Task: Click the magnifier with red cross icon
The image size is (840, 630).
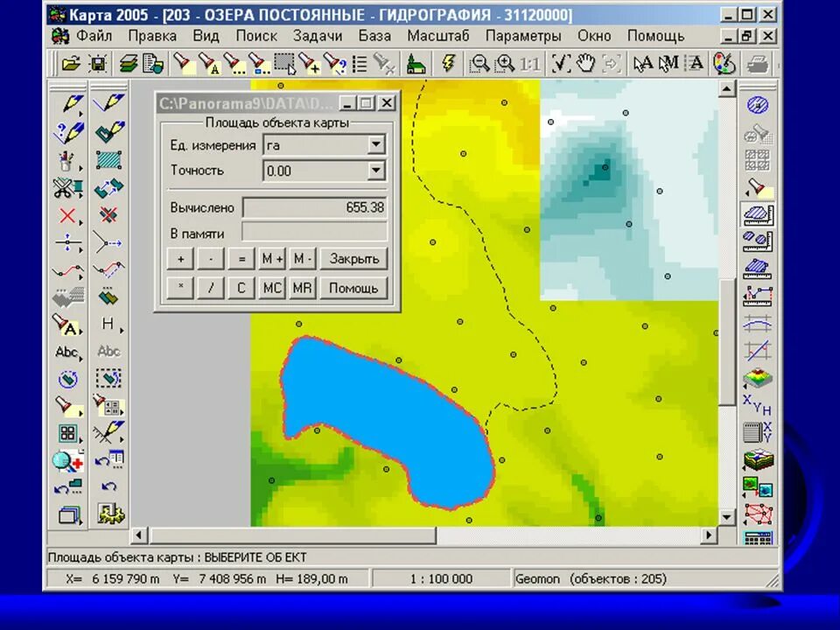Action: [x=68, y=461]
